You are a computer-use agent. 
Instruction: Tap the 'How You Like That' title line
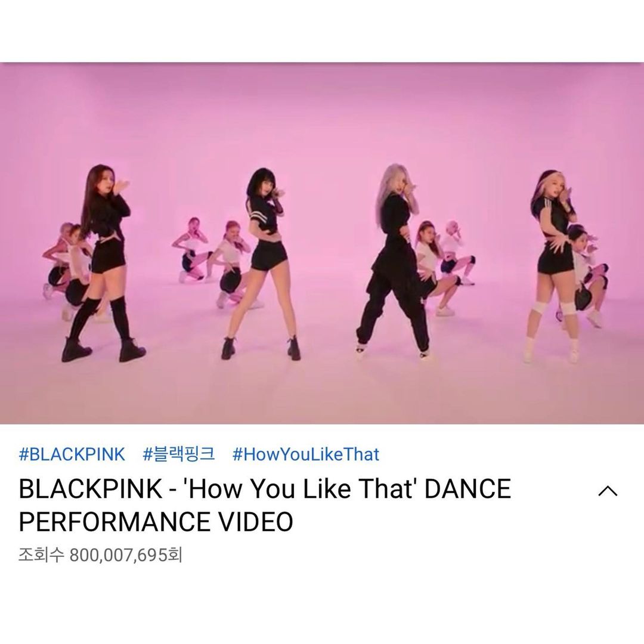[x=265, y=488]
